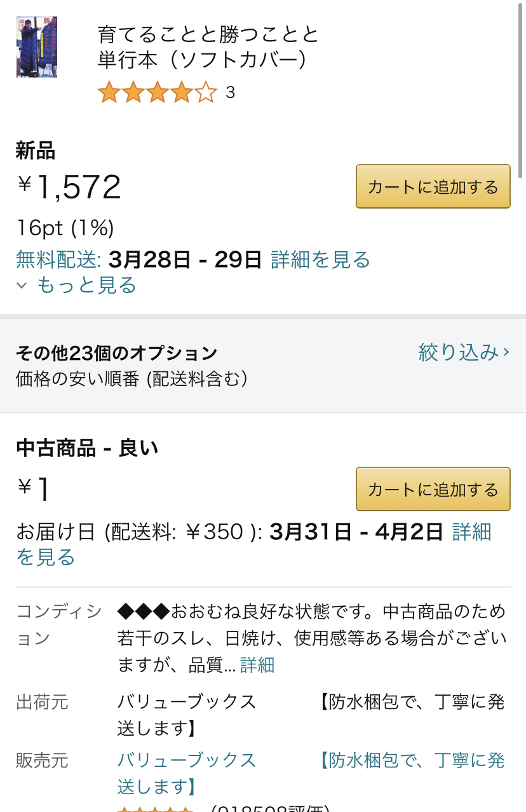Open the book cover thumbnail

click(37, 47)
